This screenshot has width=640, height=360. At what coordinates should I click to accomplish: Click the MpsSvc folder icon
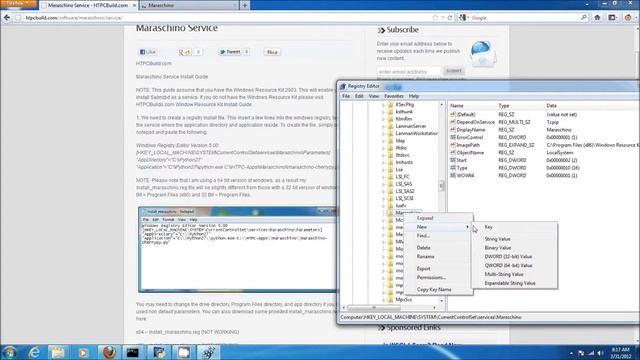390,300
